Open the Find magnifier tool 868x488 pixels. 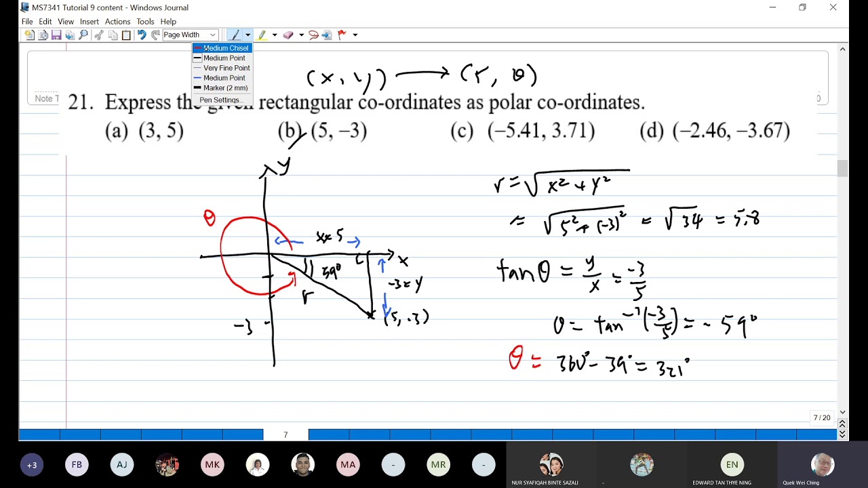click(x=83, y=35)
